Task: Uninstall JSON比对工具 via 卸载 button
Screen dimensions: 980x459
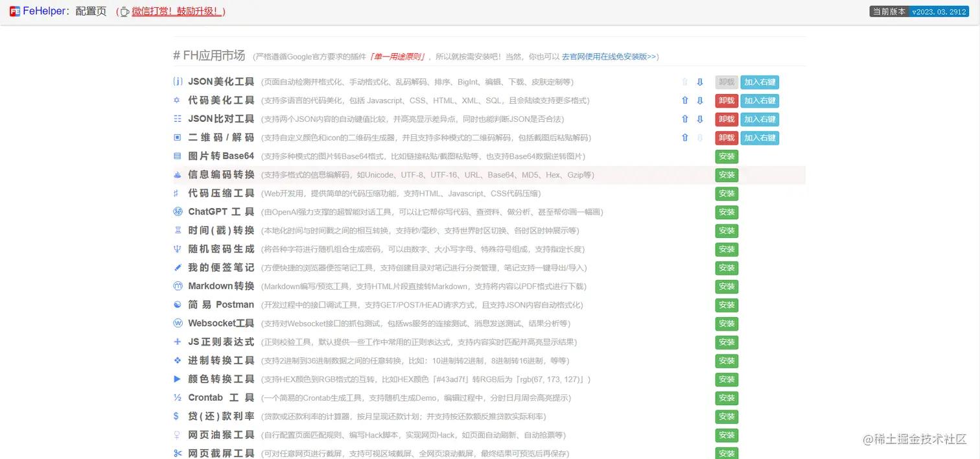Action: (727, 119)
